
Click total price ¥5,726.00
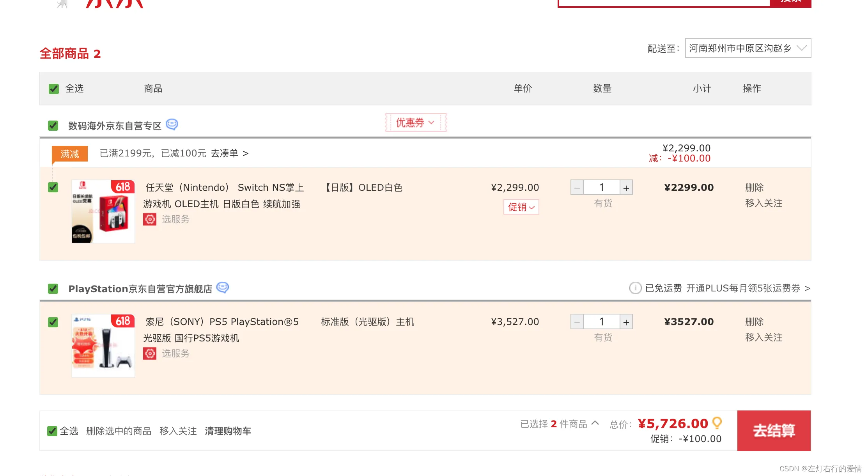coord(673,423)
